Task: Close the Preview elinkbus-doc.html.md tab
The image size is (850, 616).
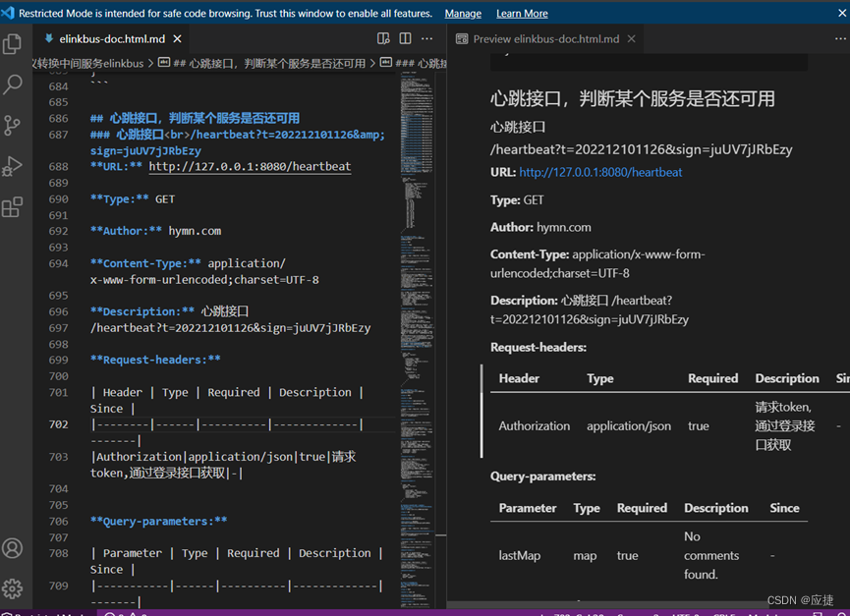Action: tap(632, 39)
